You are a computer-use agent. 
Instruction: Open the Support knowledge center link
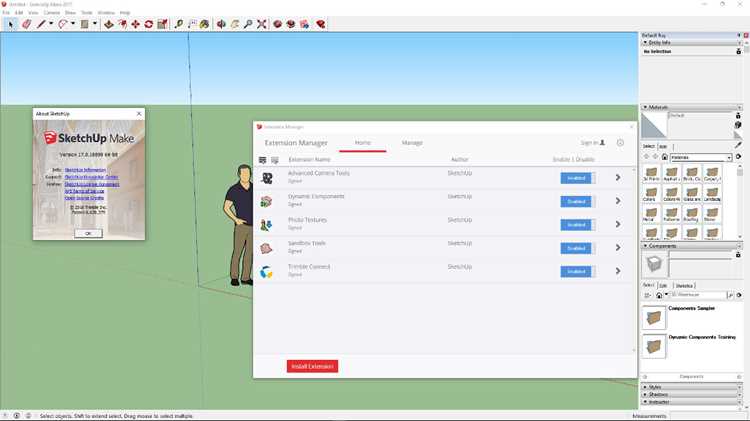91,177
